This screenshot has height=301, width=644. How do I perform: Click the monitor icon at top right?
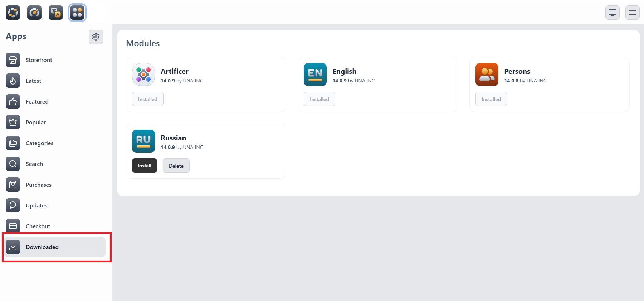[x=613, y=13]
